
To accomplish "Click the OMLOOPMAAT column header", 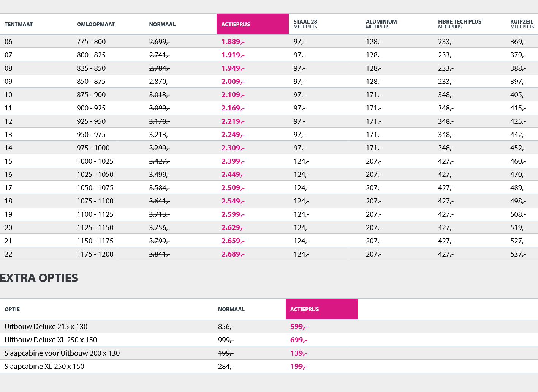I will pos(96,24).
